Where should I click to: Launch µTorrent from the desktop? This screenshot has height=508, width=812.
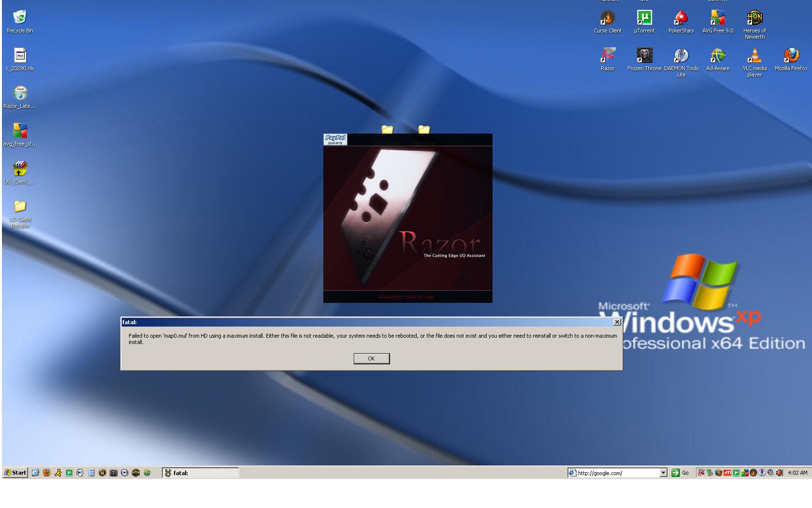[x=644, y=18]
